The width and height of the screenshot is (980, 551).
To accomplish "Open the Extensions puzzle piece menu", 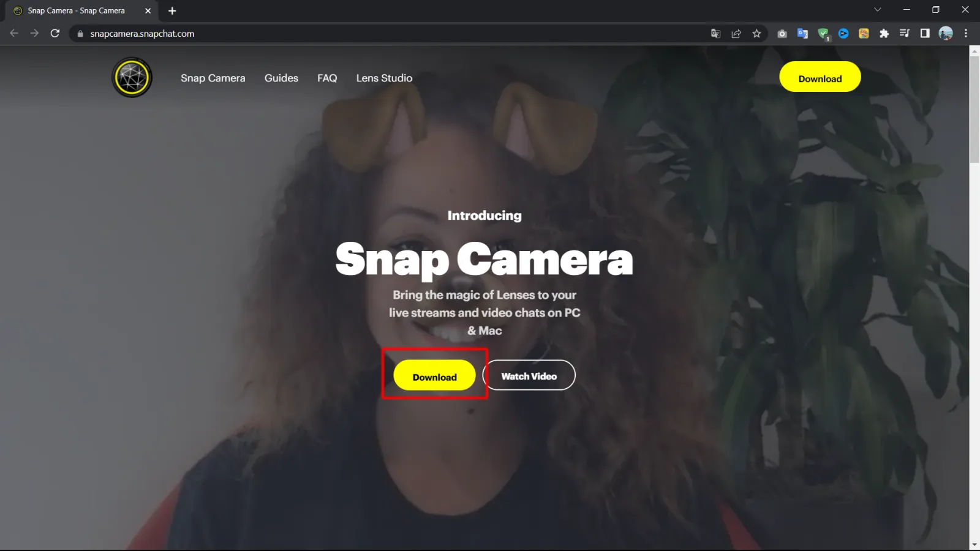I will (x=884, y=34).
